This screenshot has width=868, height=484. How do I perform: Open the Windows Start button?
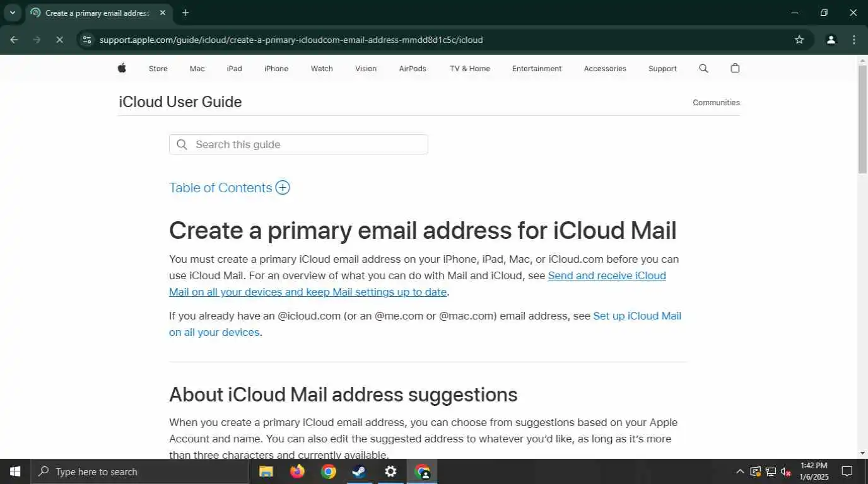pyautogui.click(x=15, y=471)
